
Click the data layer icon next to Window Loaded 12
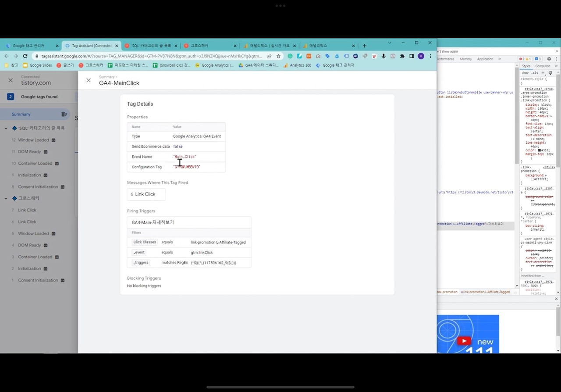(x=53, y=140)
